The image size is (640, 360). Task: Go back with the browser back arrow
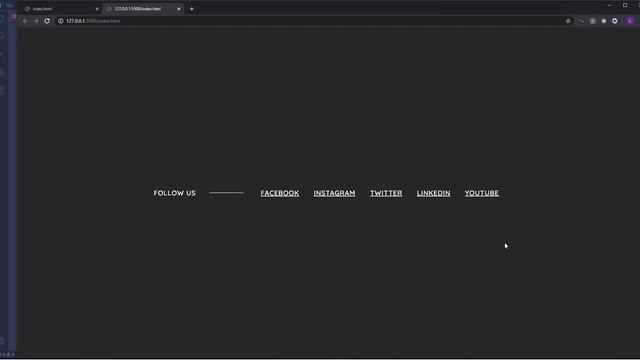click(x=25, y=21)
